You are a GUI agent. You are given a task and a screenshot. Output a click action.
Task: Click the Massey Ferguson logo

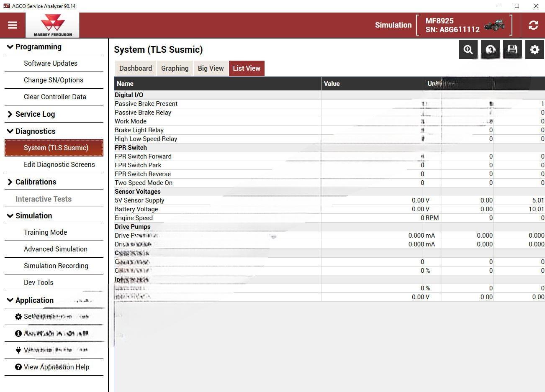[52, 25]
